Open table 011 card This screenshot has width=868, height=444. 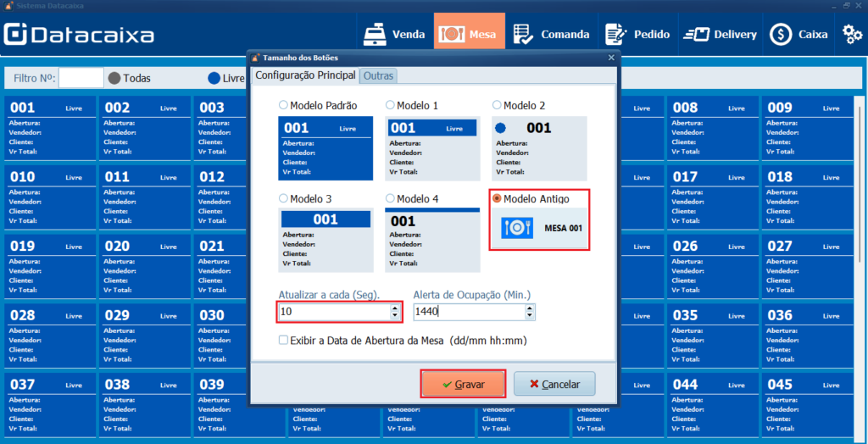pos(145,198)
